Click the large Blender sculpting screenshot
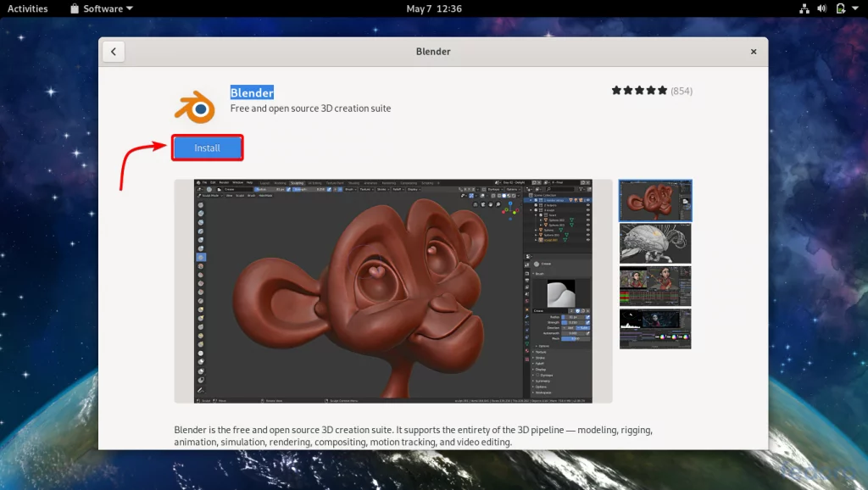868x490 pixels. tap(393, 292)
